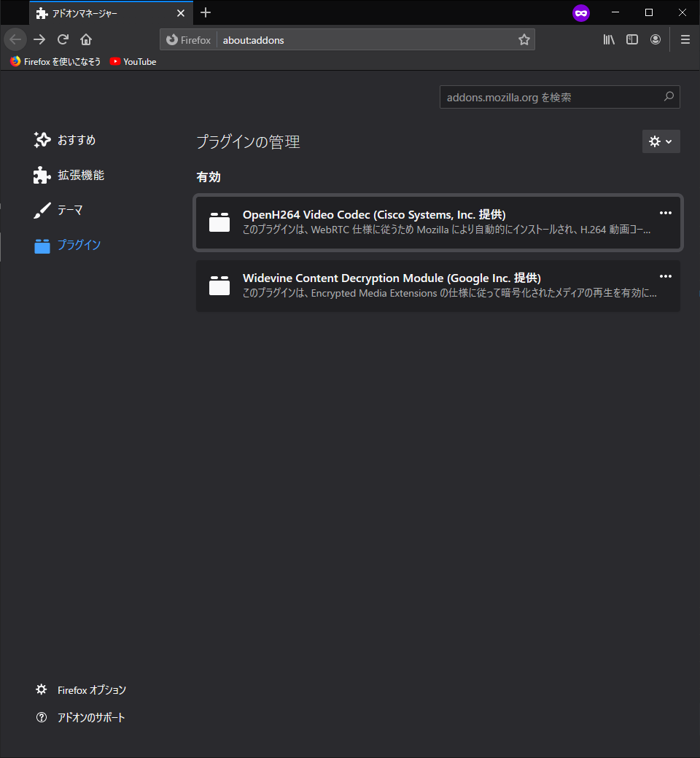
Task: Reload the current page
Action: pyautogui.click(x=63, y=39)
